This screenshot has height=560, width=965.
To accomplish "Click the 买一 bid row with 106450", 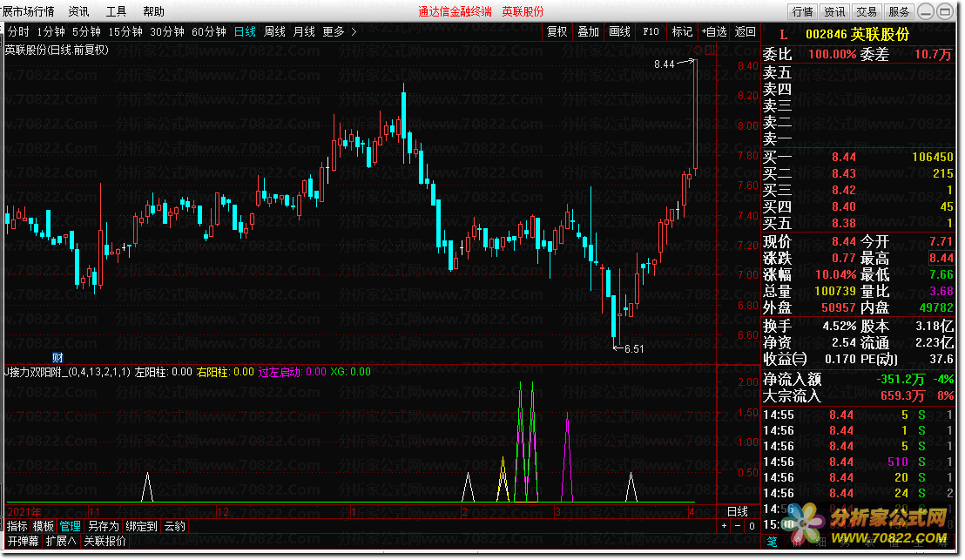I will click(858, 157).
